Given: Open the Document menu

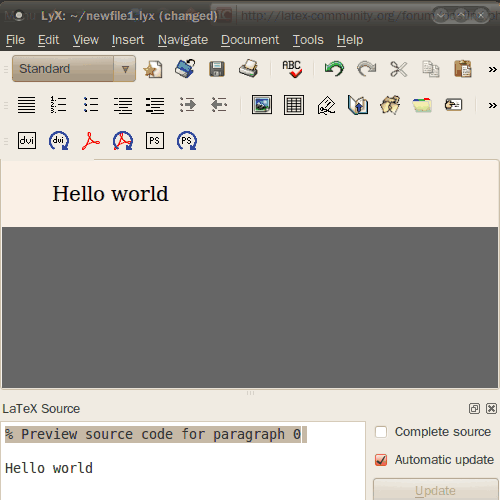Looking at the screenshot, I should 250,40.
